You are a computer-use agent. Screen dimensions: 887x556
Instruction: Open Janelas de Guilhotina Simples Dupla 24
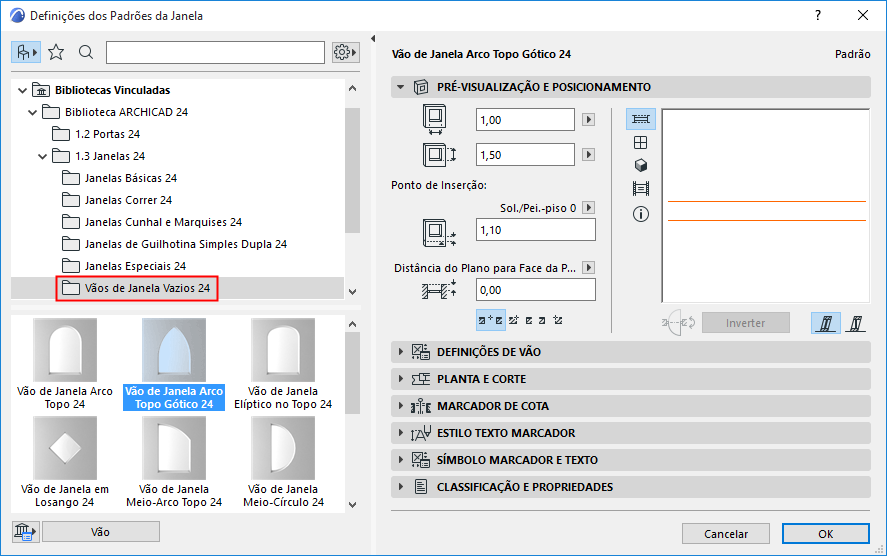(x=174, y=244)
